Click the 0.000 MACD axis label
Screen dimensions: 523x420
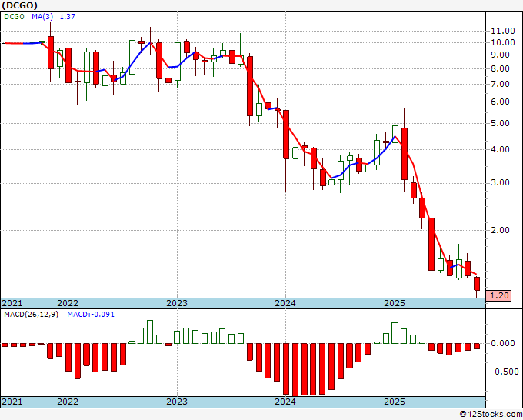point(503,343)
